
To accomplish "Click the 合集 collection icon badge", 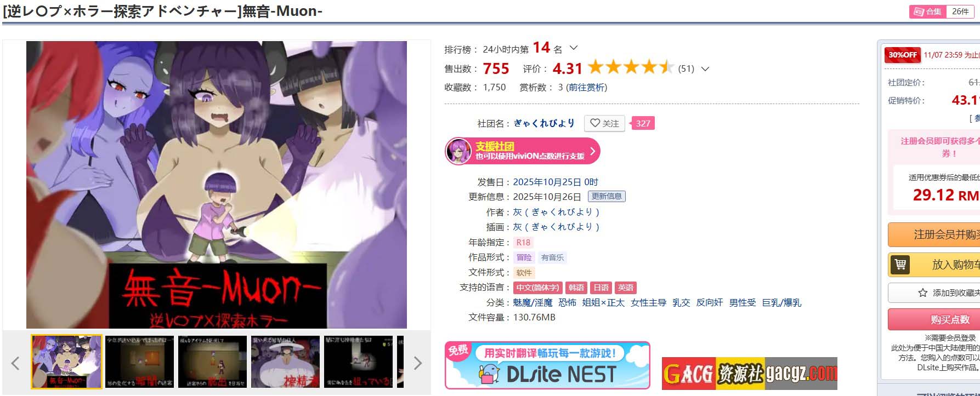I will pos(927,12).
